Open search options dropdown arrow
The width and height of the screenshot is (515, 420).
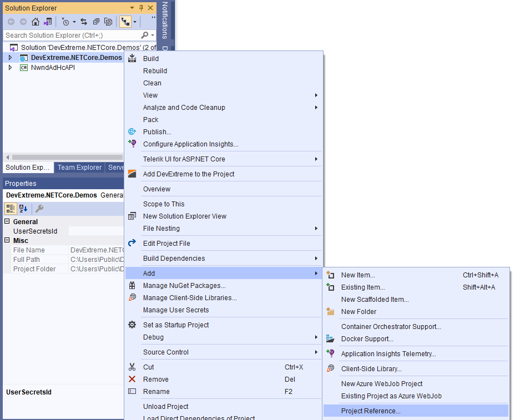coord(153,35)
